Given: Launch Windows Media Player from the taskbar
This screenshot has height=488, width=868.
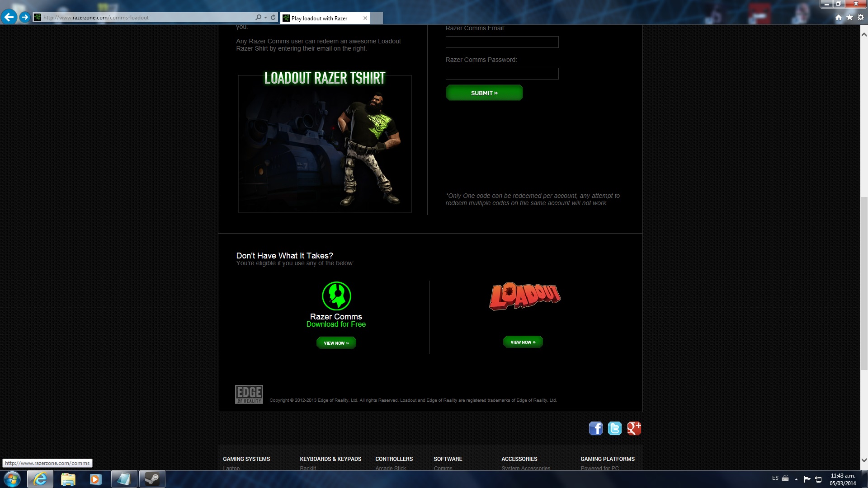Looking at the screenshot, I should (96, 479).
